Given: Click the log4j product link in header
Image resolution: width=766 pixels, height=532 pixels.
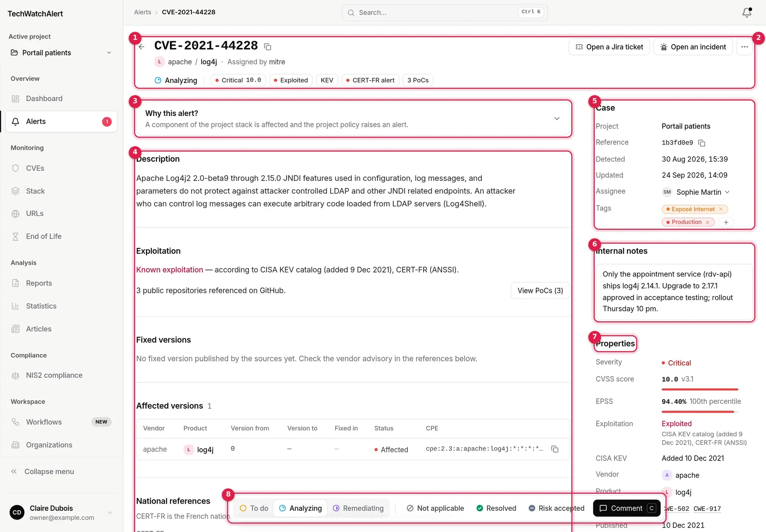Looking at the screenshot, I should point(209,62).
